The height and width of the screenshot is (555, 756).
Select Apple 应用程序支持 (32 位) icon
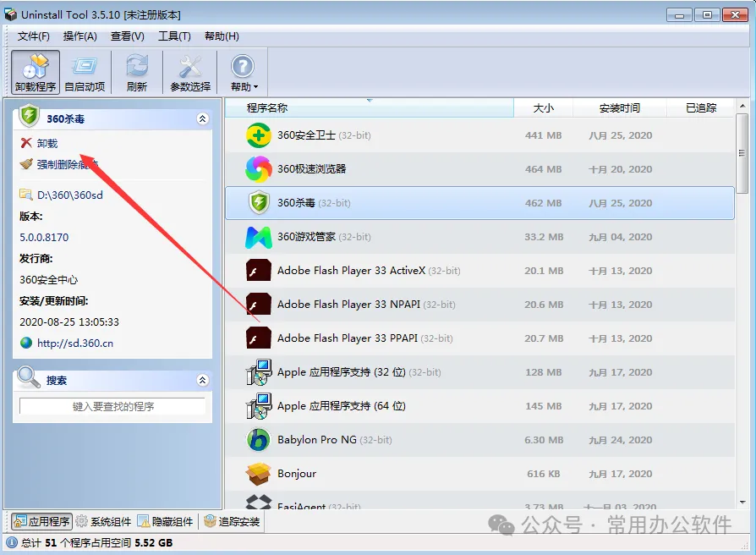pyautogui.click(x=259, y=372)
